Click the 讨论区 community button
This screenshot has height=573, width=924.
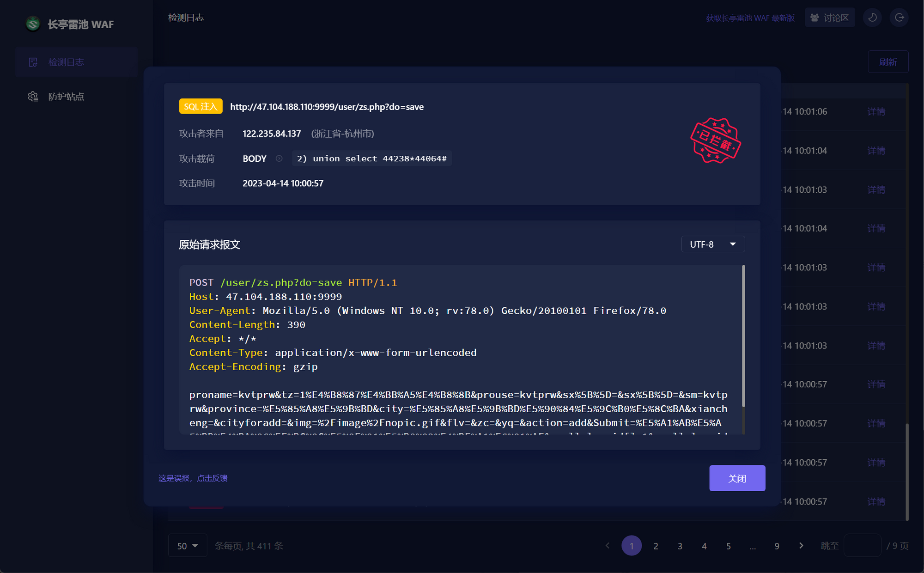pos(830,18)
